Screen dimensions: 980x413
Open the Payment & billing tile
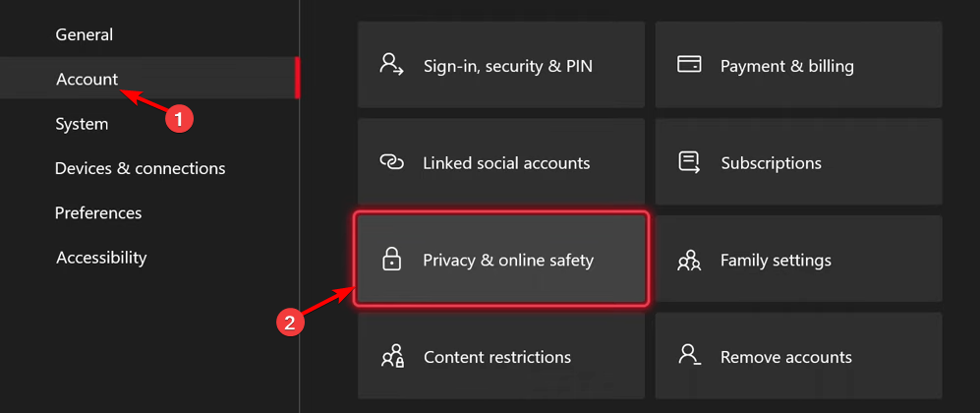coord(799,65)
